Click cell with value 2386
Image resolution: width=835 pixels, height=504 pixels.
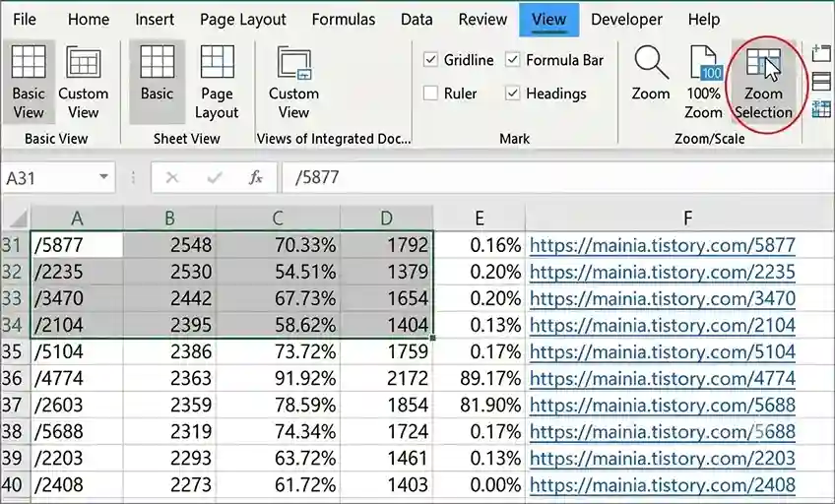coord(169,351)
